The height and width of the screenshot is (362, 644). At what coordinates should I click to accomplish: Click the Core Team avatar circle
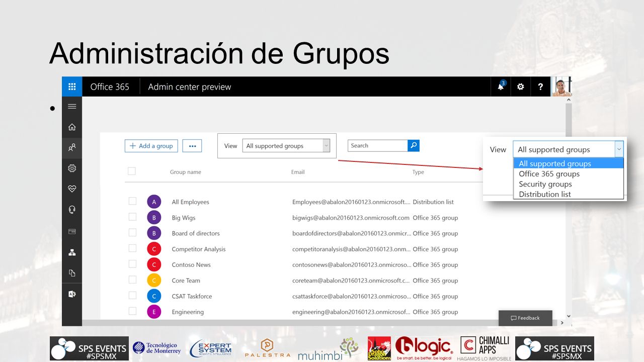coord(154,281)
